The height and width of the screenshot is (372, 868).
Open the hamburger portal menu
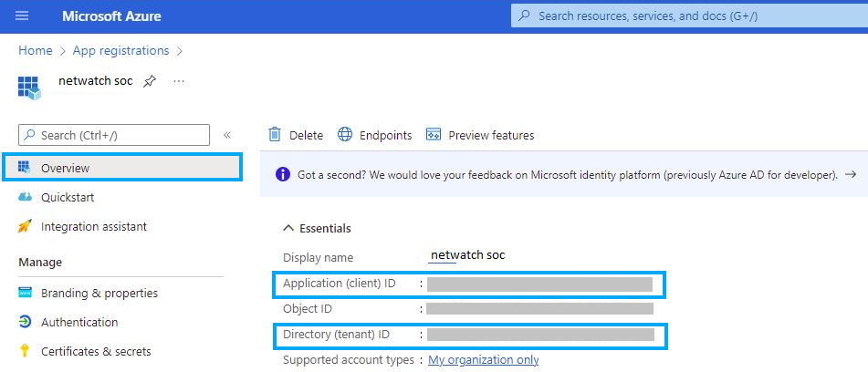(x=22, y=16)
